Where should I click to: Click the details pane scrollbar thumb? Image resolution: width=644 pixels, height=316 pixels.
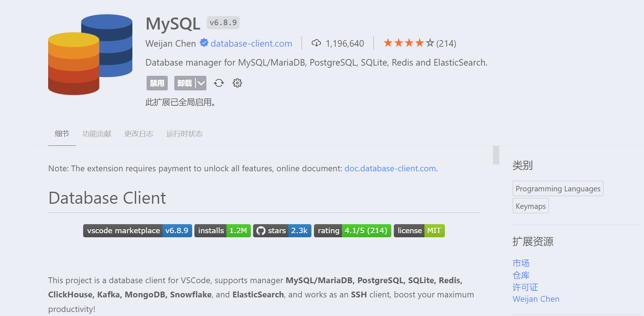tap(496, 155)
